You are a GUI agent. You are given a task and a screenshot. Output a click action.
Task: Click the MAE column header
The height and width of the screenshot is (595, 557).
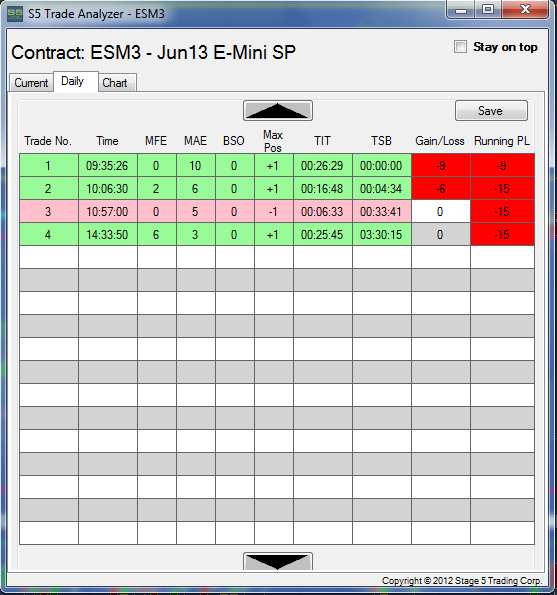[x=195, y=141]
